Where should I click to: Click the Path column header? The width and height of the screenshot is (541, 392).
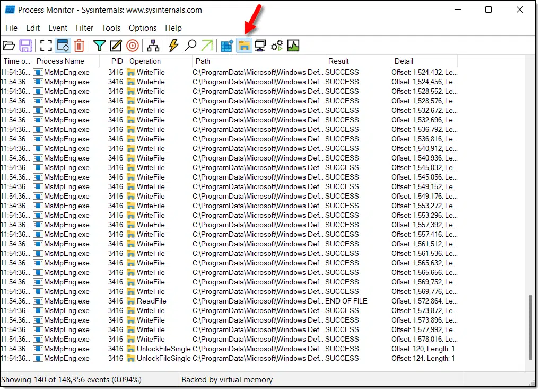258,61
